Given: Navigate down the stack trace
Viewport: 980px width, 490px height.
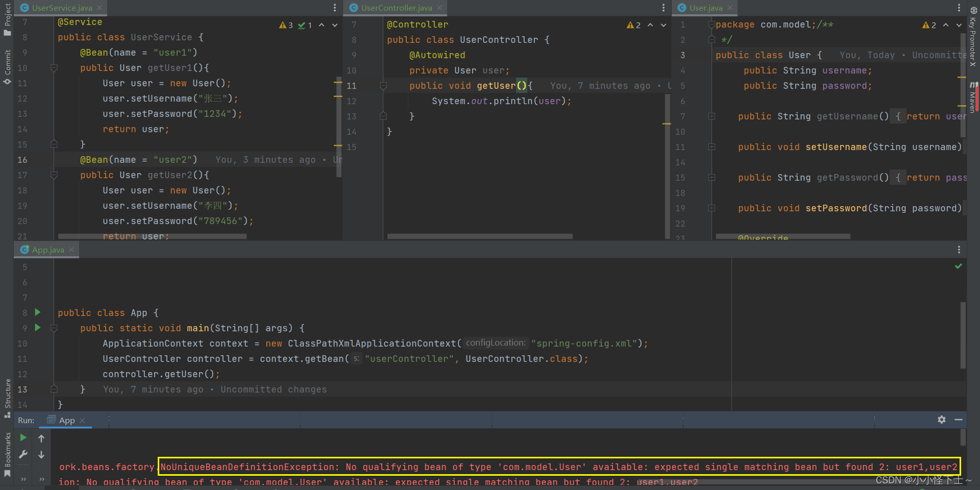Looking at the screenshot, I should point(41,454).
